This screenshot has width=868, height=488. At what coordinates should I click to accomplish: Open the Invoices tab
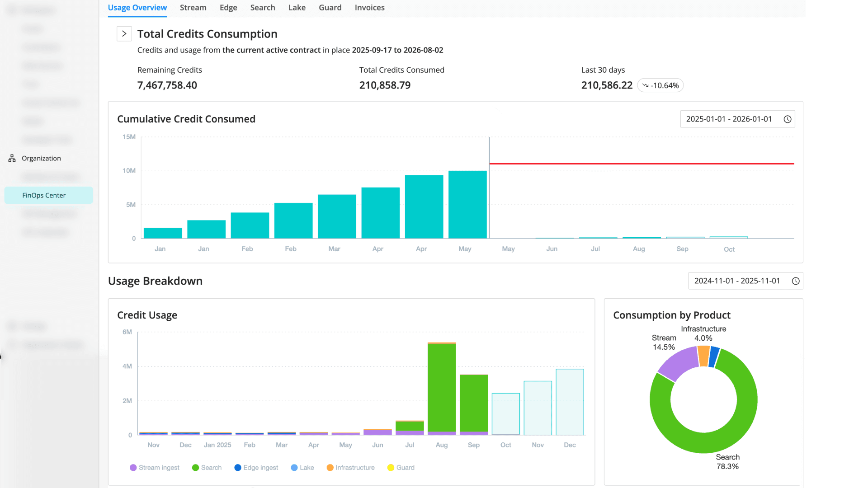[x=369, y=7]
